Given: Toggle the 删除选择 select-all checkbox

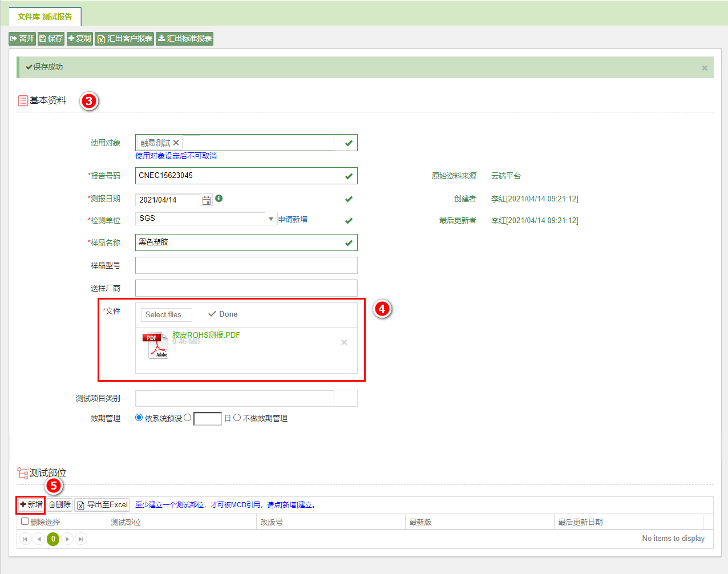Looking at the screenshot, I should coord(25,522).
